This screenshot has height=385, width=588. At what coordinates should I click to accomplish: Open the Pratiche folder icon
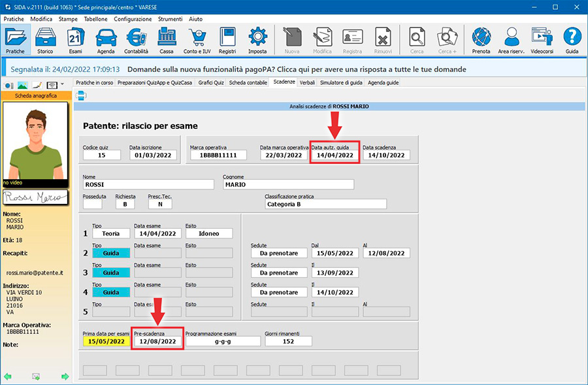click(15, 39)
